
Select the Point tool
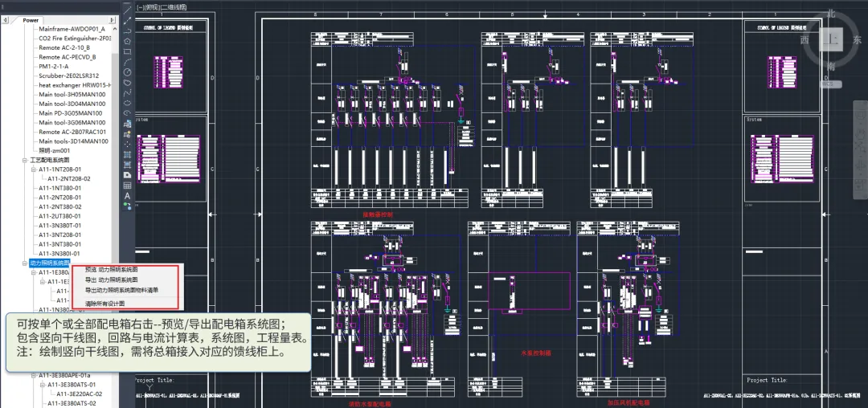[x=127, y=144]
